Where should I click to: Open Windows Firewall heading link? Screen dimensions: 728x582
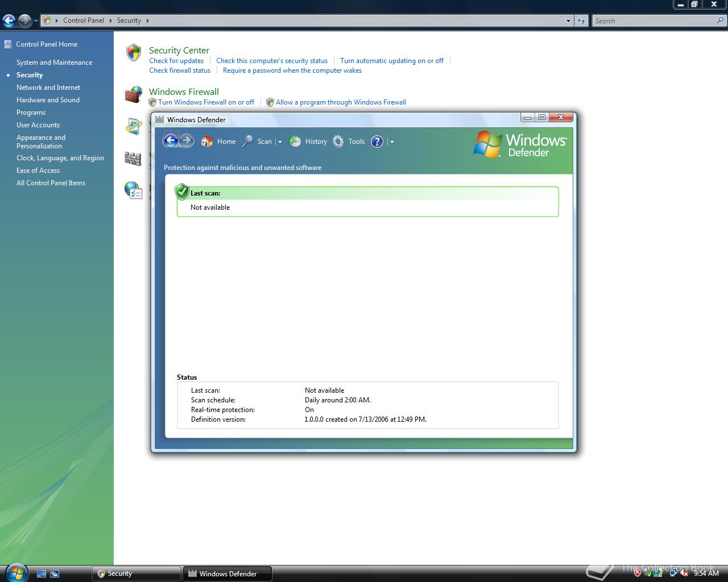[x=184, y=92]
